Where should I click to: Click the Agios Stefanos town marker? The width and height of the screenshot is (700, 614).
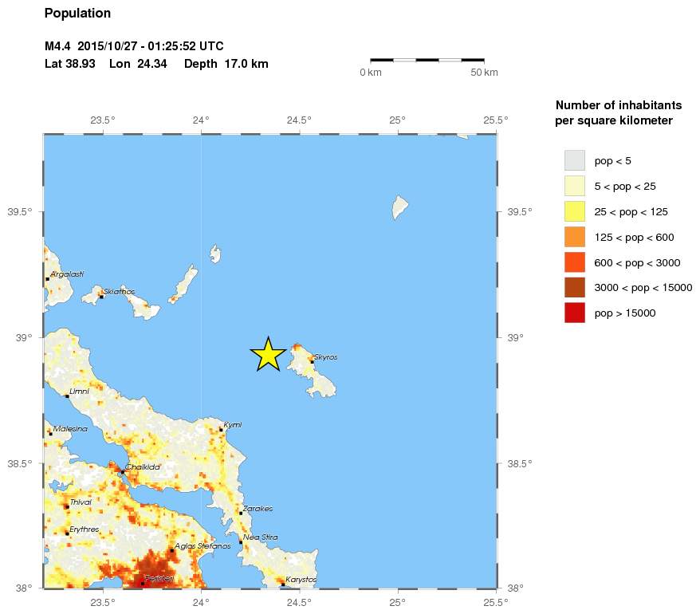172,550
